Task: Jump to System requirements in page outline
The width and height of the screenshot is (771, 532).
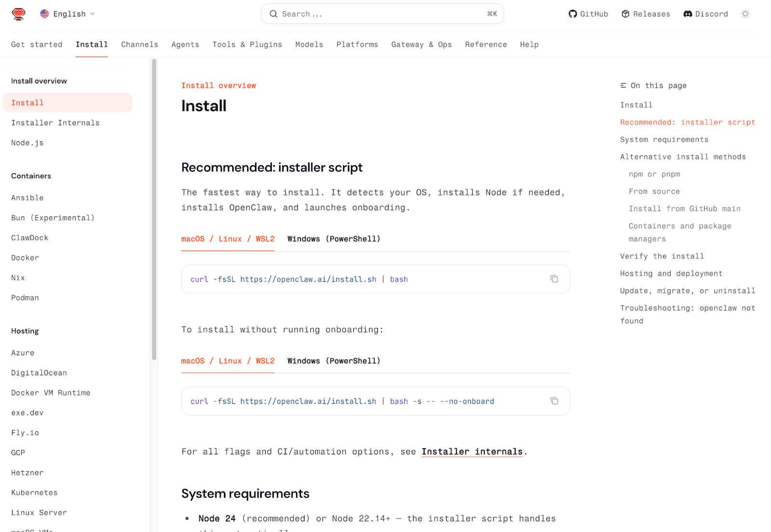Action: 664,140
